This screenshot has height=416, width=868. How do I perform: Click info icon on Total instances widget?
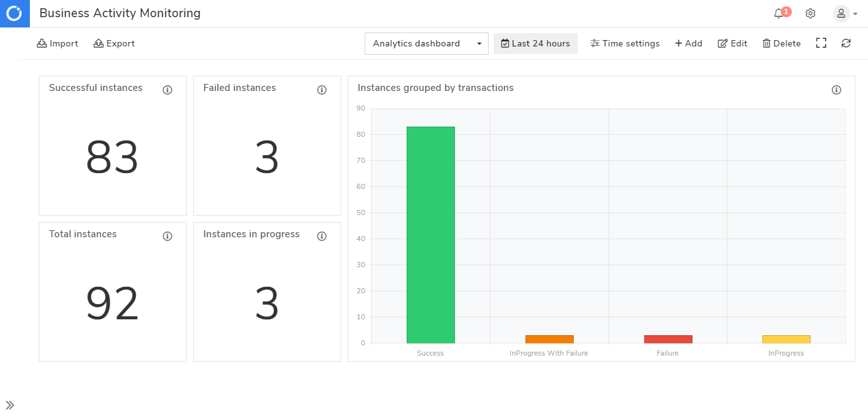[x=168, y=236]
